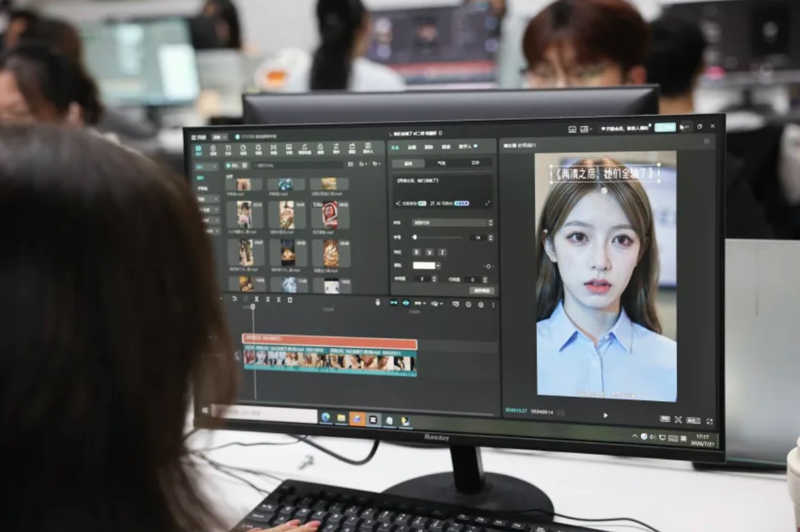Viewport: 800px width, 532px height.
Task: Open the font 字体 dropdown
Action: (x=452, y=223)
